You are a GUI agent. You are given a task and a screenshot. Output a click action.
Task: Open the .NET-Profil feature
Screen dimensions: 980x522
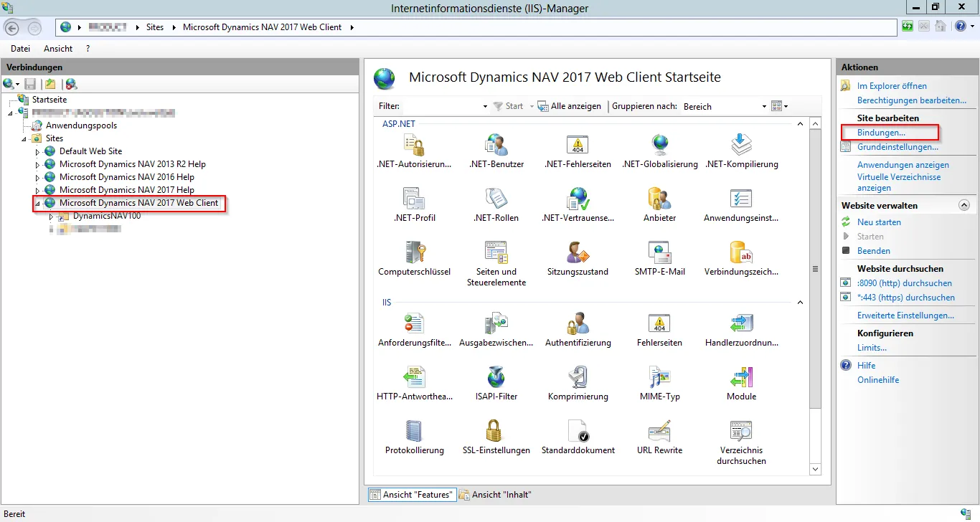415,205
